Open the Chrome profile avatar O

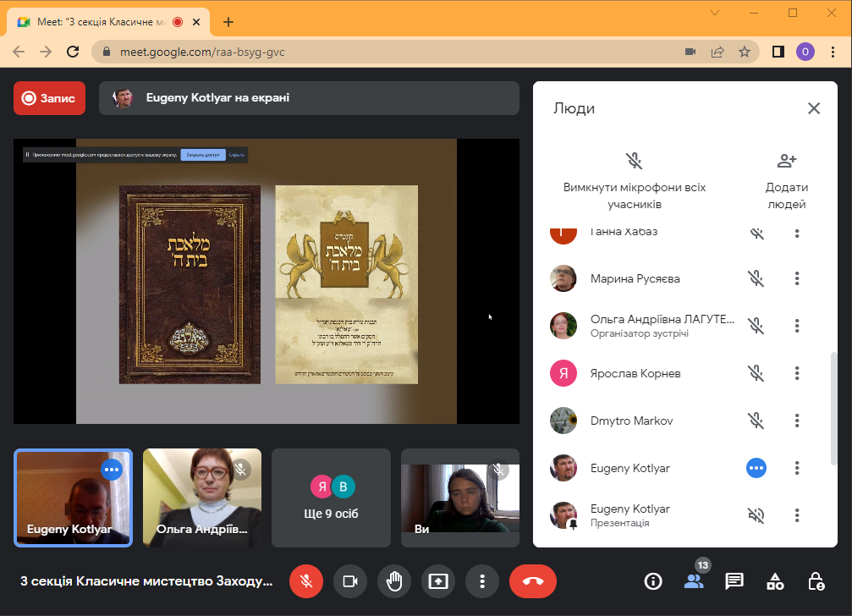tap(805, 52)
